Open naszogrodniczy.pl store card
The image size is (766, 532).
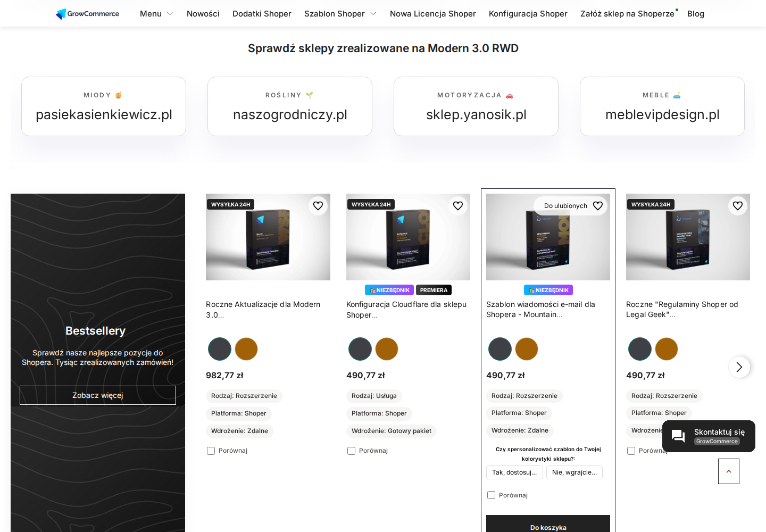(290, 106)
